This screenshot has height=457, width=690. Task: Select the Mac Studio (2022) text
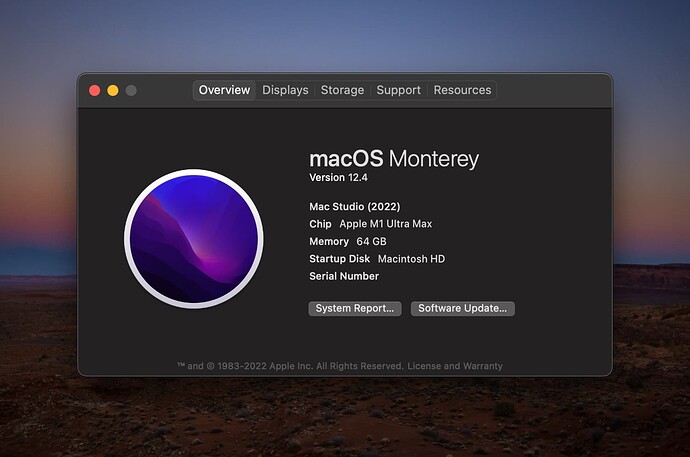point(355,206)
